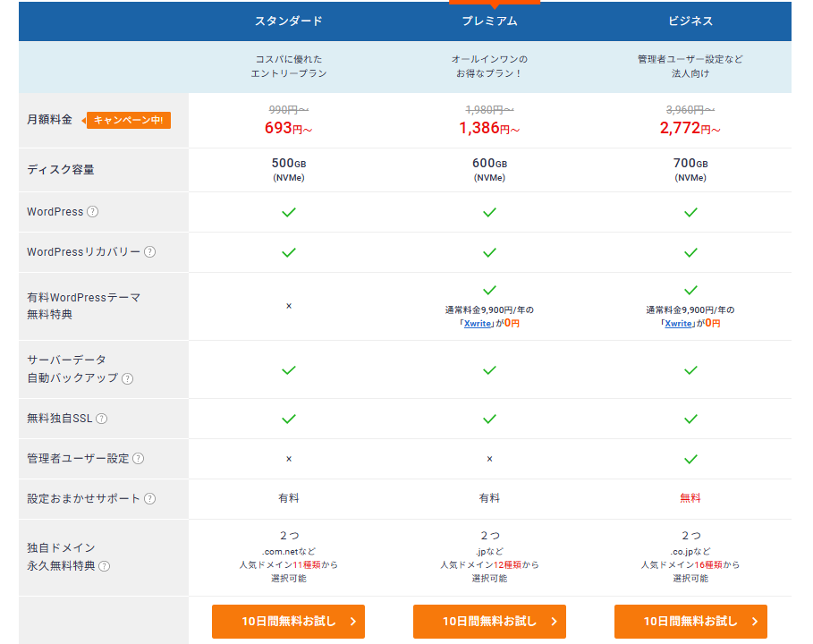Click the 693円 スタンダード campaign price
This screenshot has width=813, height=644.
288,129
